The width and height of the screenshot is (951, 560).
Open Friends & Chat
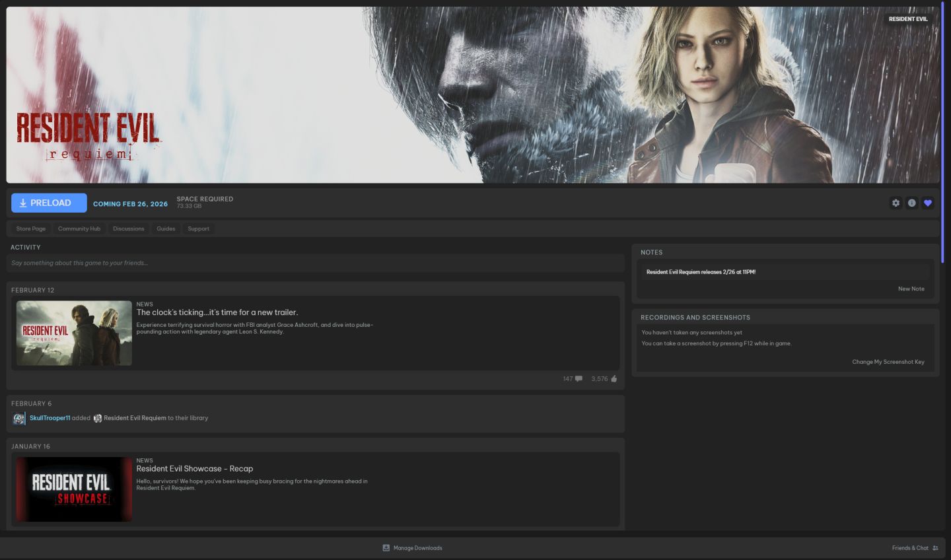click(915, 548)
